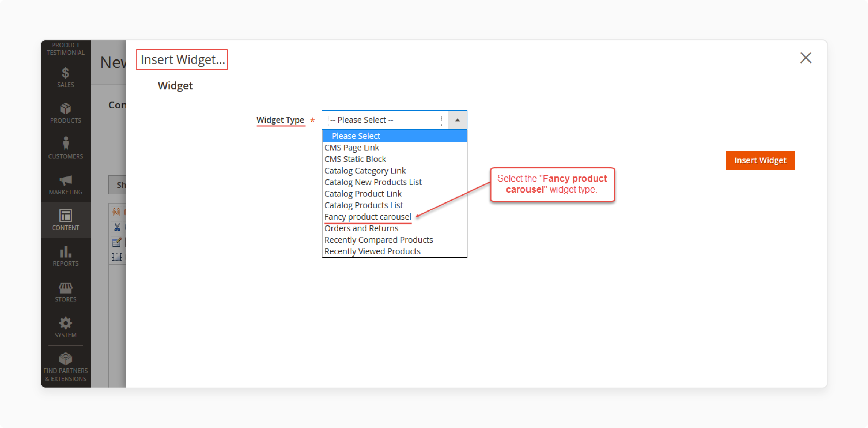Image resolution: width=868 pixels, height=428 pixels.
Task: Open the Stores section in sidebar
Action: 66,292
